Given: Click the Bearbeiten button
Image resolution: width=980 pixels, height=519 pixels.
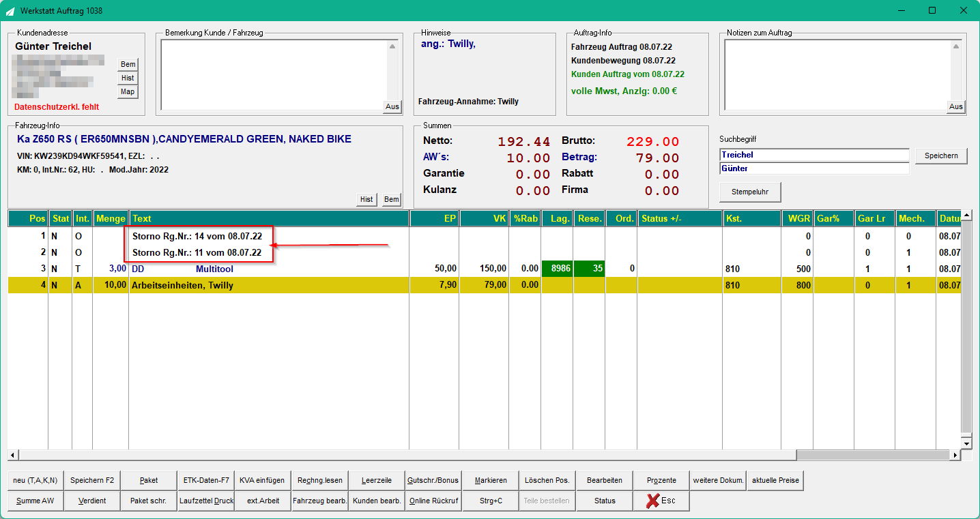Looking at the screenshot, I should (605, 480).
